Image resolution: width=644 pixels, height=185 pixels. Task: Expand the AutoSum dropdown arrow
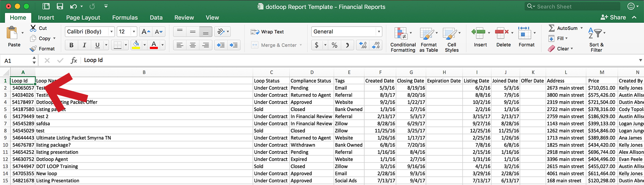coord(582,28)
